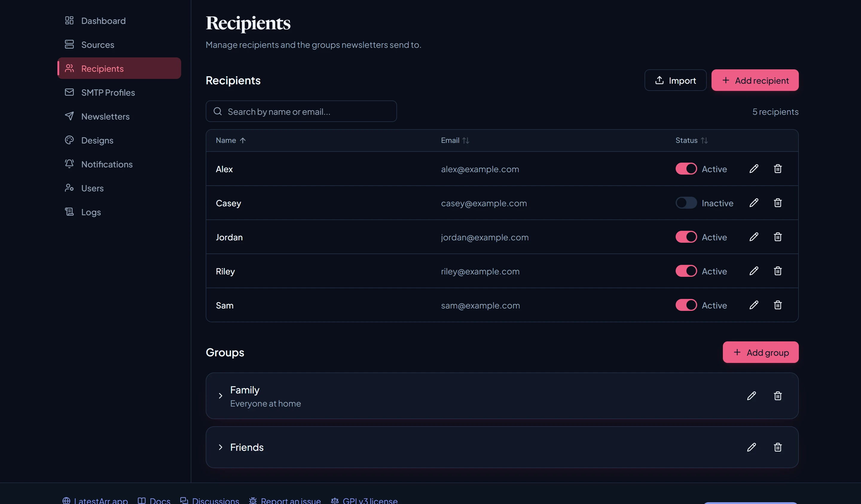Image resolution: width=861 pixels, height=504 pixels.
Task: Click the trash icon for Sam
Action: tap(778, 305)
